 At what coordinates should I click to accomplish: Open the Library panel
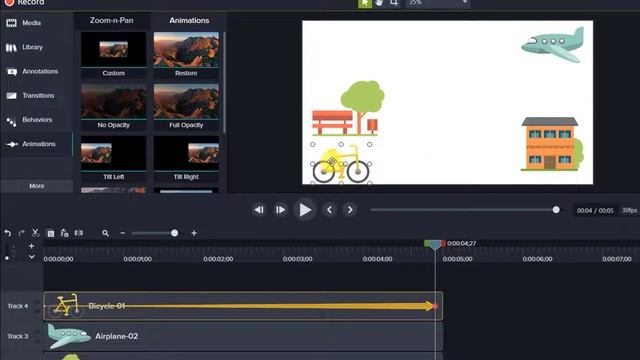pos(24,47)
